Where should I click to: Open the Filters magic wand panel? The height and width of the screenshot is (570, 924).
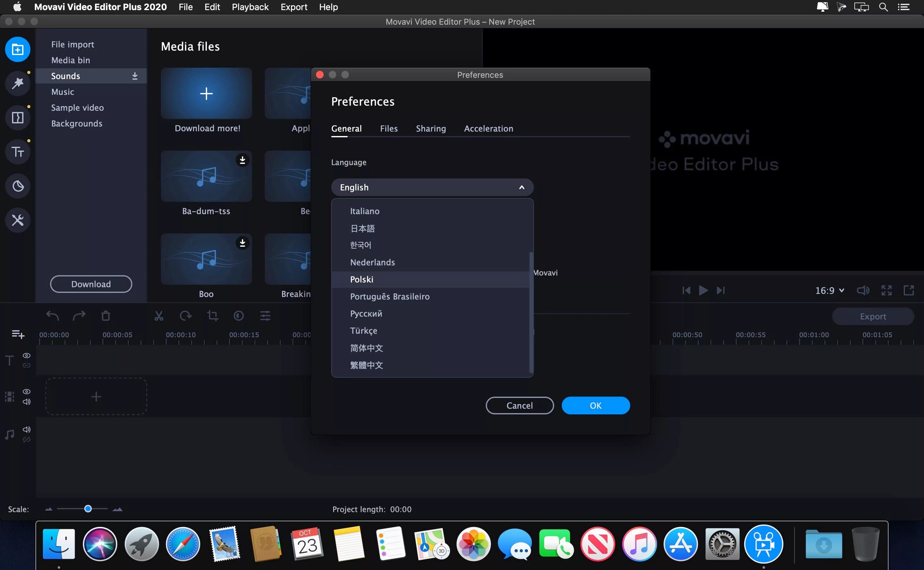(x=17, y=83)
